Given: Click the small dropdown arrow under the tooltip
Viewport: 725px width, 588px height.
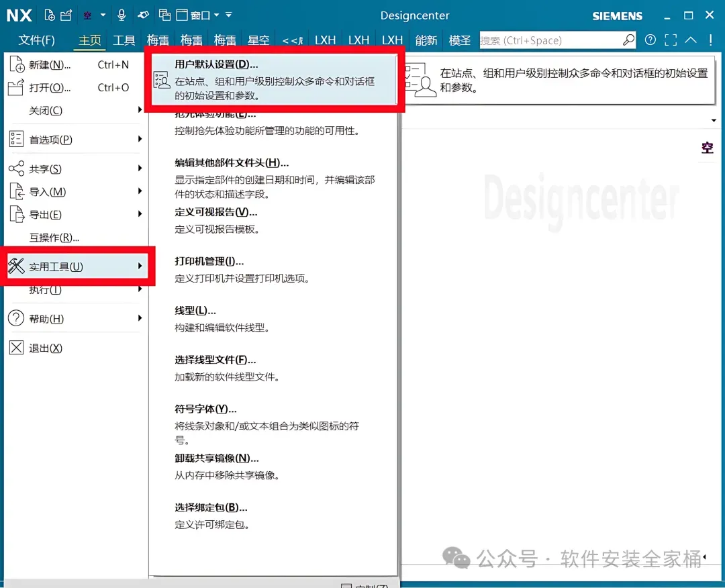Looking at the screenshot, I should 714,120.
